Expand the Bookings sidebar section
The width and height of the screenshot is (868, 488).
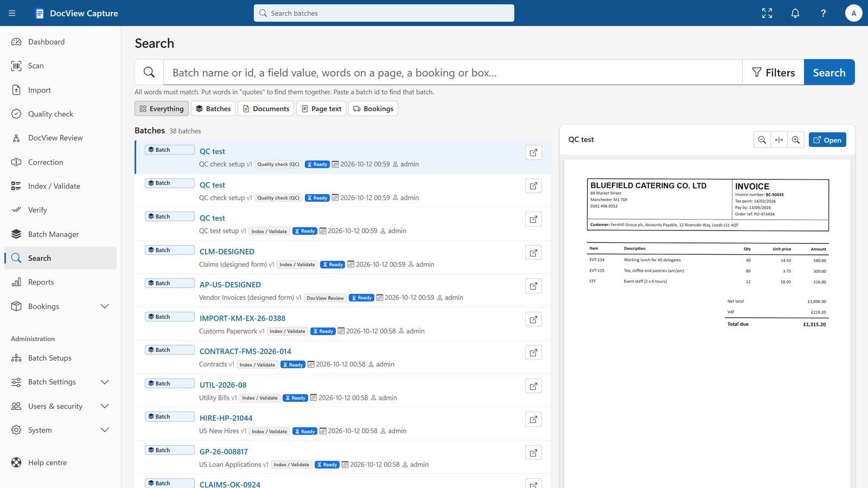pyautogui.click(x=105, y=306)
